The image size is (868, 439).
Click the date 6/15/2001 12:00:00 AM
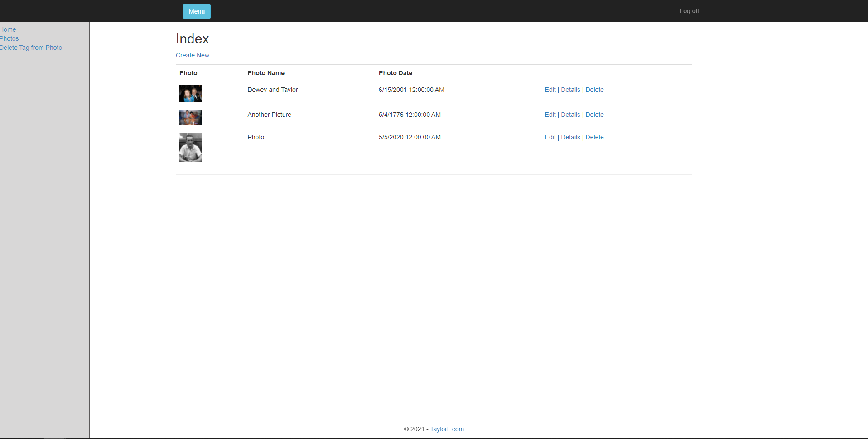(411, 90)
